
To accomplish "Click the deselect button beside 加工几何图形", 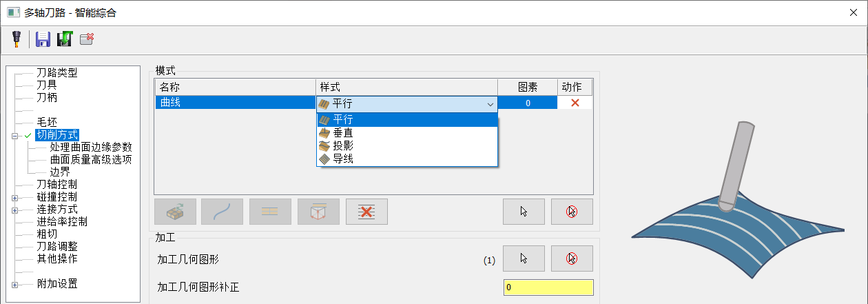I will 572,259.
